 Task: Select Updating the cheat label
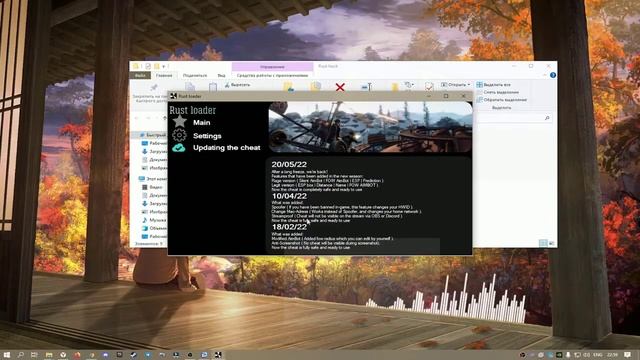click(227, 148)
